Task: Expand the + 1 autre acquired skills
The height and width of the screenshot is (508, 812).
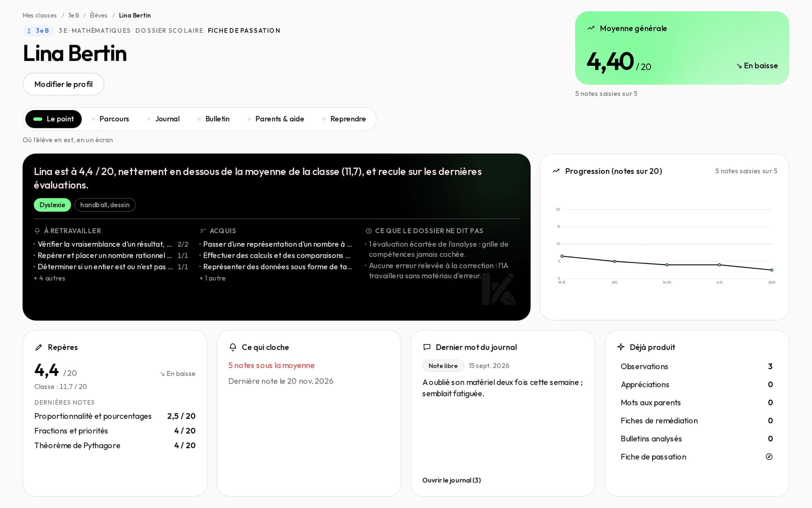Action: click(212, 278)
